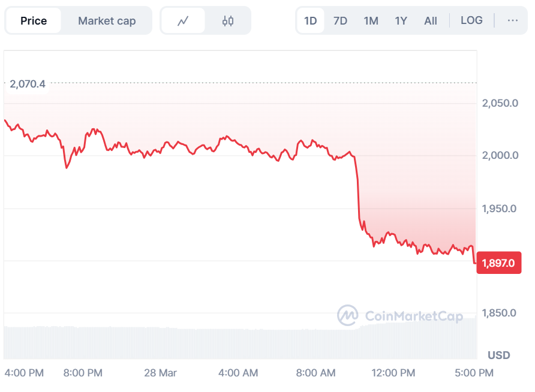
Task: Choose the 1M time range
Action: 371,21
